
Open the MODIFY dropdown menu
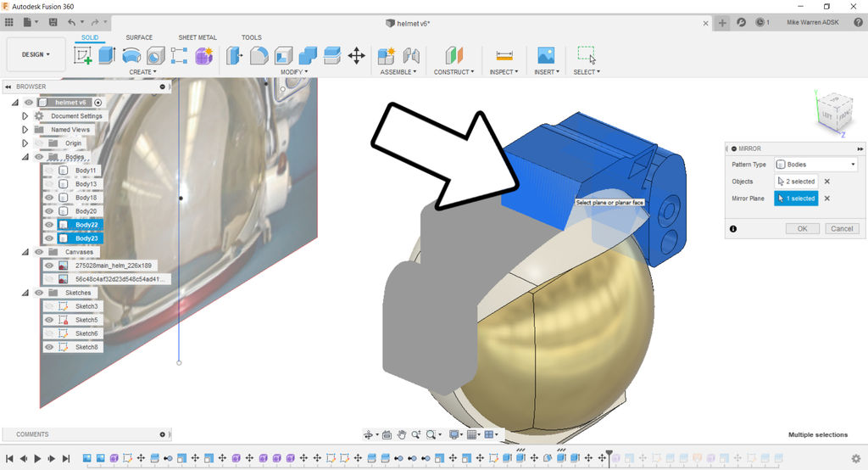coord(294,72)
